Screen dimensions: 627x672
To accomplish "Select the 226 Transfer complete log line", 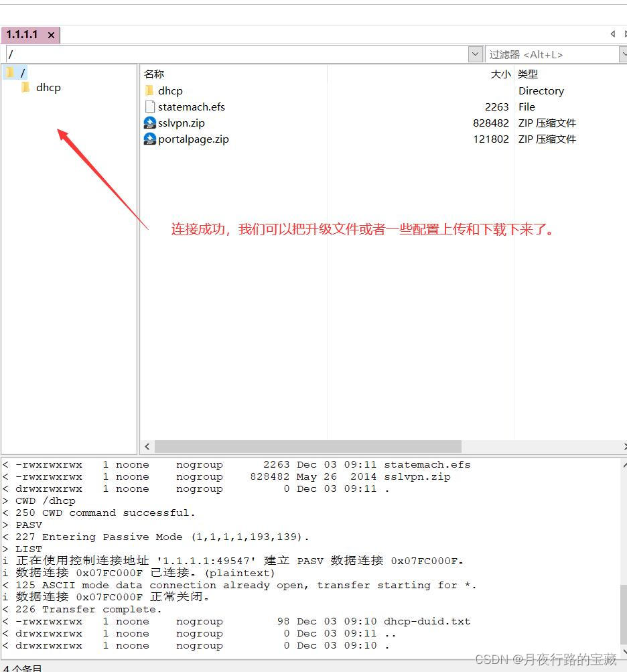I will (x=87, y=609).
